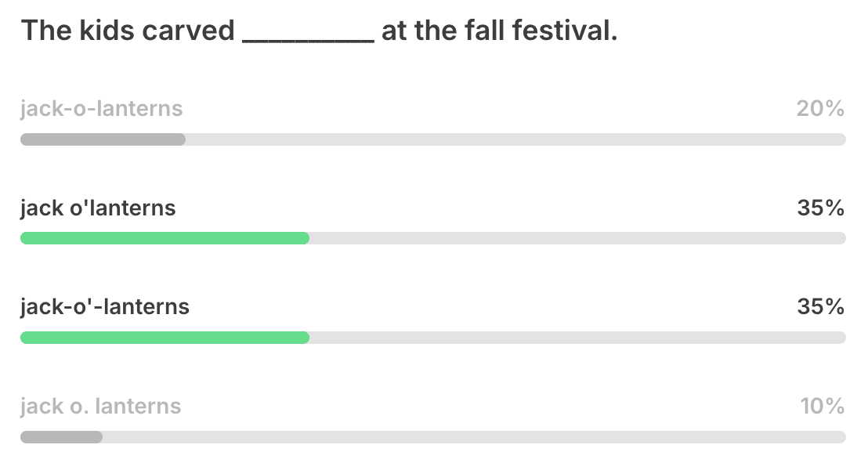
Task: Choose the "jack o'lanterns" answer label
Action: click(98, 208)
